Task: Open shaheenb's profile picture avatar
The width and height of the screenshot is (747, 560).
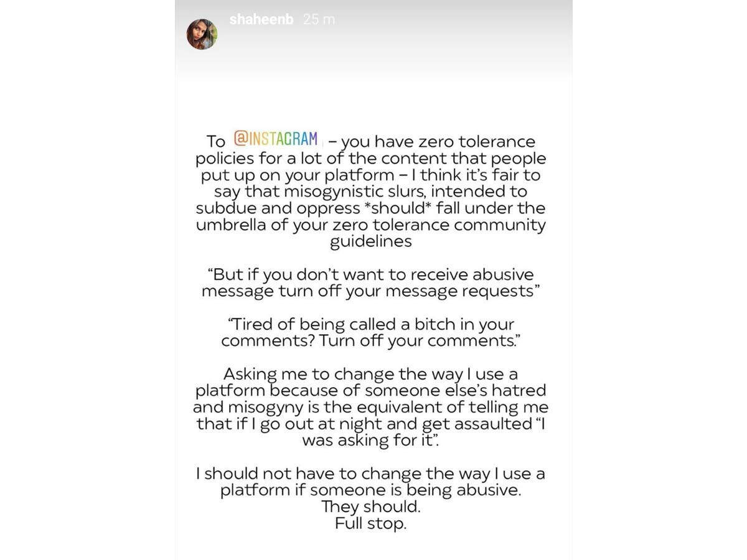Action: 202,34
